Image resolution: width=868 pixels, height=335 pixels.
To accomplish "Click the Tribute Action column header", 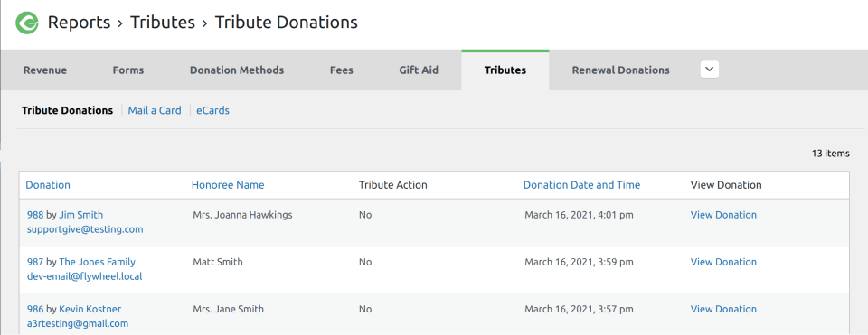I will point(393,185).
